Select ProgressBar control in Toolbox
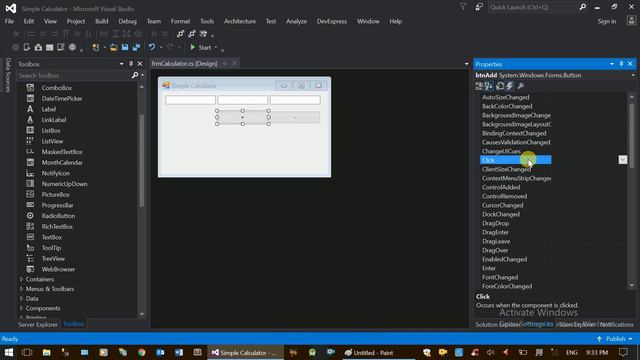This screenshot has width=640, height=360. pos(57,205)
